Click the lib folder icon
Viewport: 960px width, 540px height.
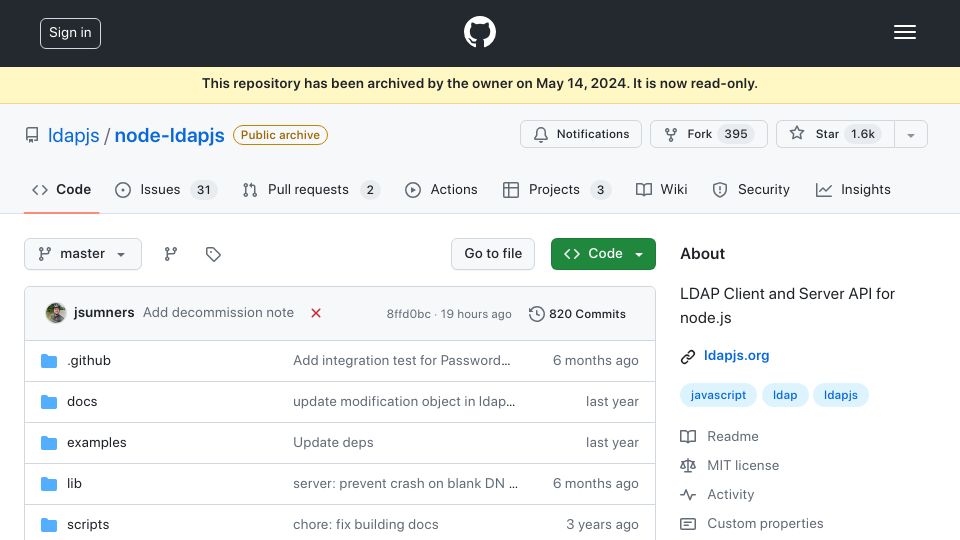tap(49, 484)
